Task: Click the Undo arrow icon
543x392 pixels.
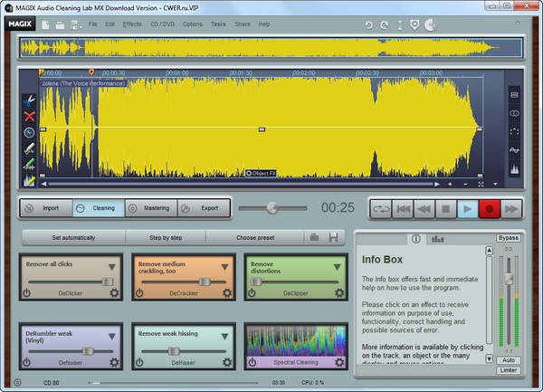Action: (x=369, y=24)
